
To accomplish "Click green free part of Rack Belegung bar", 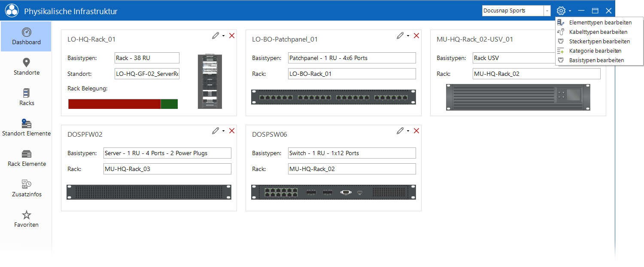I will coord(169,104).
